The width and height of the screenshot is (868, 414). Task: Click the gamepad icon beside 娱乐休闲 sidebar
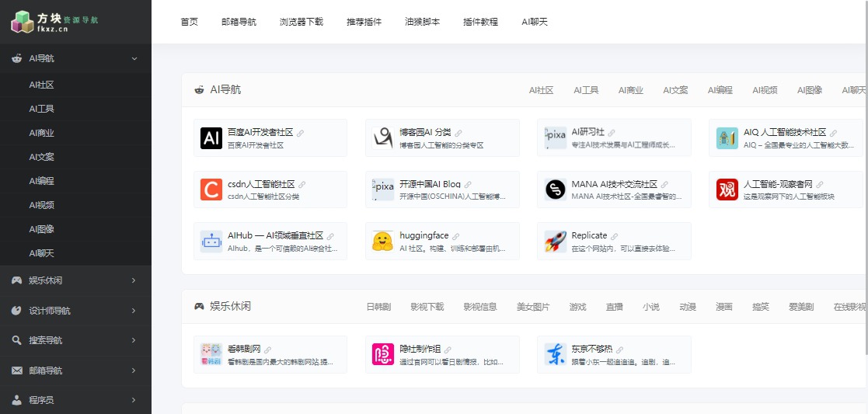16,280
